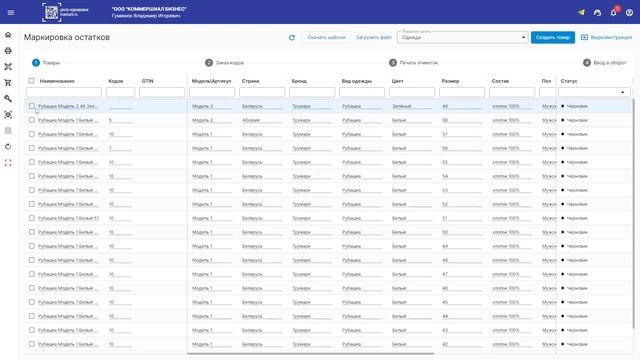Check the row with size 58

31,120
